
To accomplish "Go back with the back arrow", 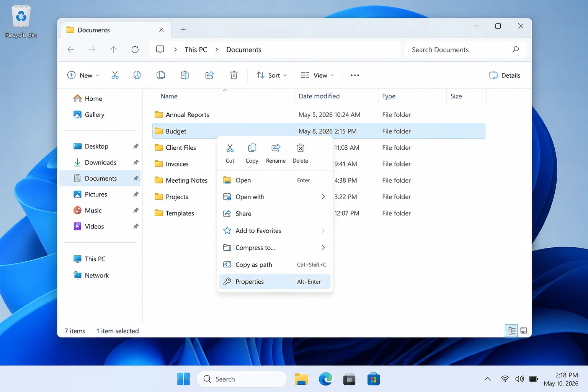I will tap(71, 49).
